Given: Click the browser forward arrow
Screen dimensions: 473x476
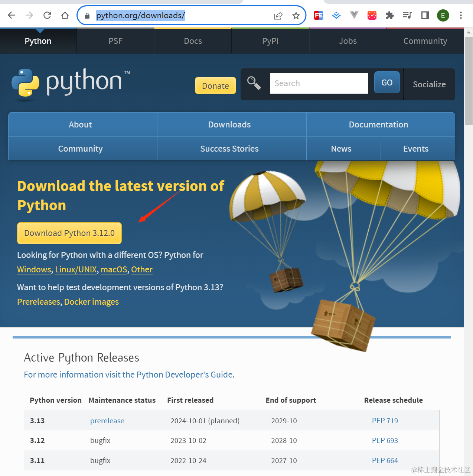Looking at the screenshot, I should click(29, 15).
